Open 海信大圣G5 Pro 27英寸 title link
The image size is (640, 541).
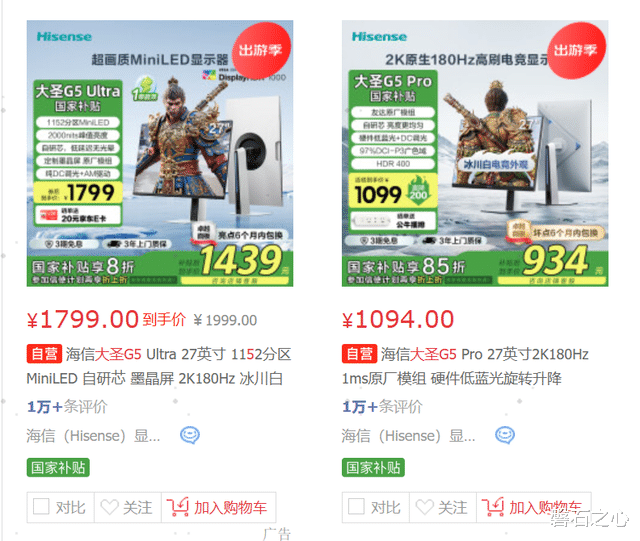point(465,366)
